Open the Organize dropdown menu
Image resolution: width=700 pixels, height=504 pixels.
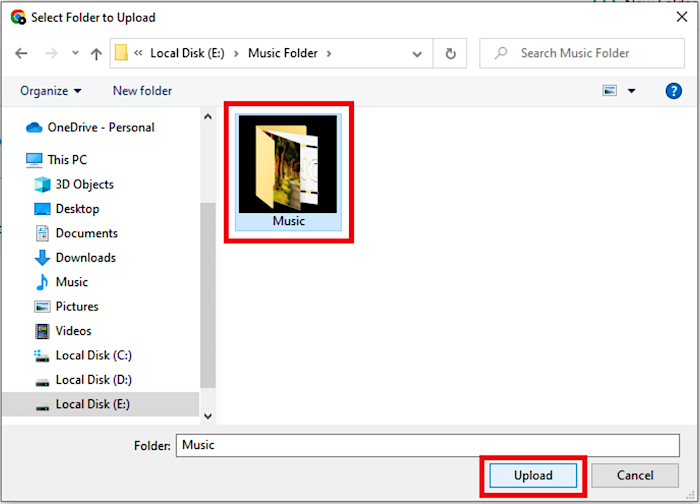pyautogui.click(x=50, y=91)
